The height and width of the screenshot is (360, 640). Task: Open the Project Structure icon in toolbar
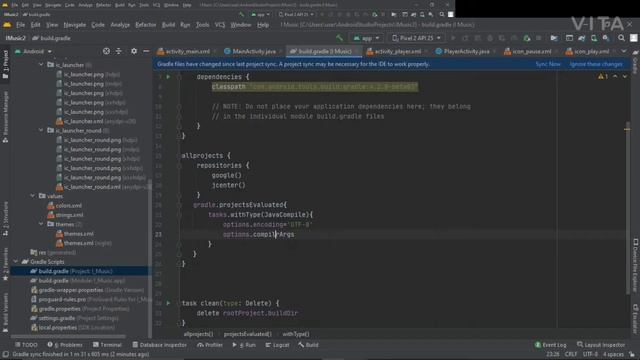[x=554, y=38]
